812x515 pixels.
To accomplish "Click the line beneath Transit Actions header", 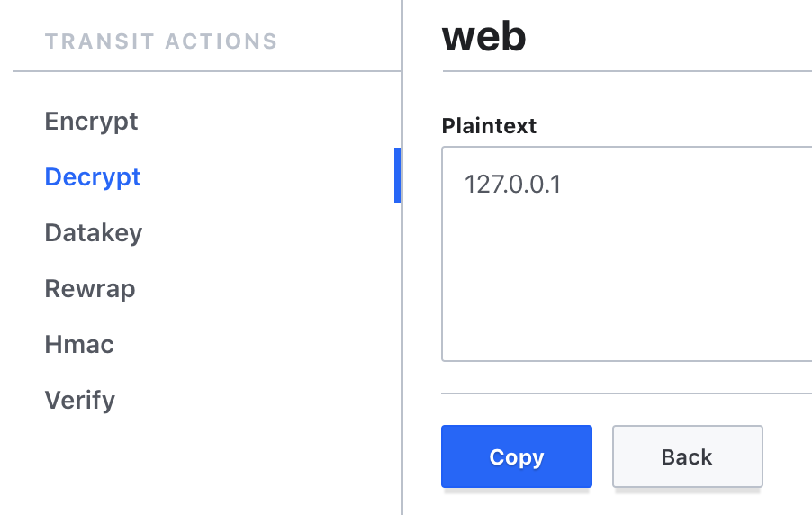I will coord(207,71).
